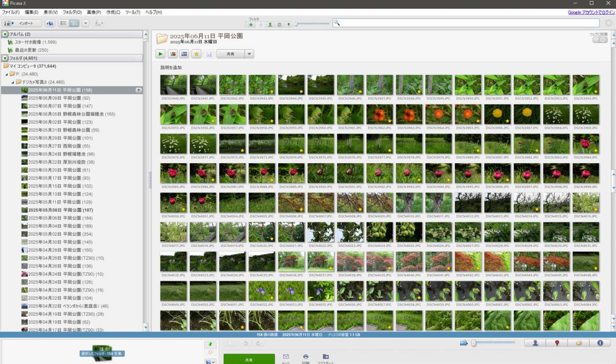Open the ツール(T) menu
Image resolution: width=616 pixels, height=364 pixels.
tap(132, 12)
